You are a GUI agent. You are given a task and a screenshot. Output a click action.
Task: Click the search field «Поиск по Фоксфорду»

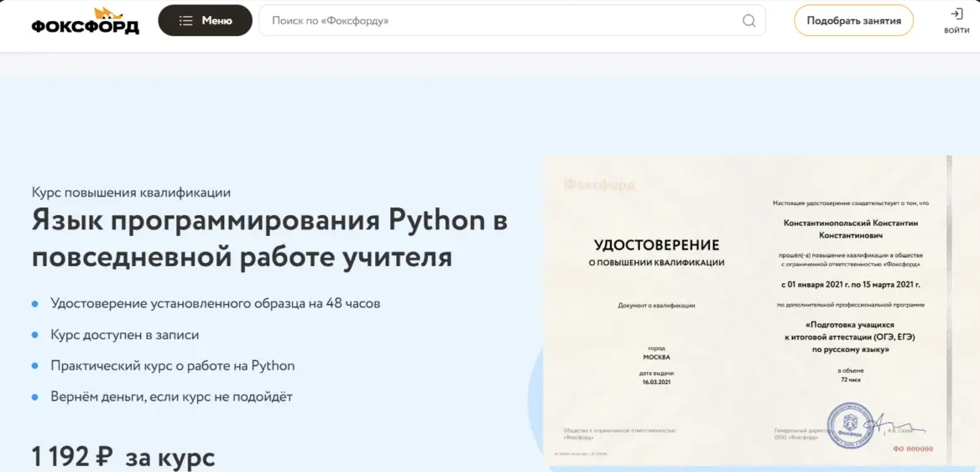coord(512,21)
